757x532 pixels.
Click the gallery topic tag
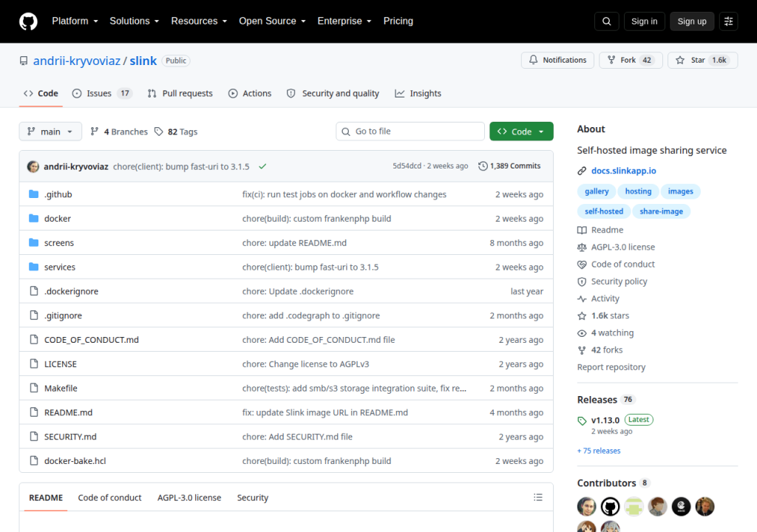597,191
